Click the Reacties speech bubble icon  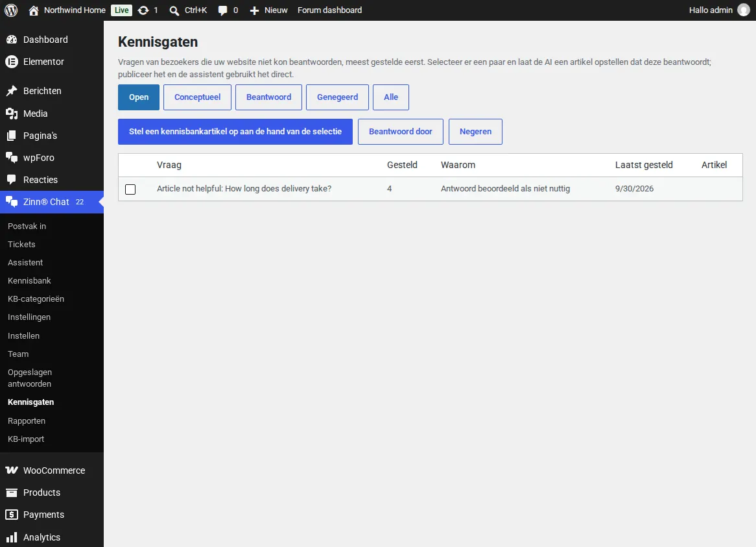12,180
